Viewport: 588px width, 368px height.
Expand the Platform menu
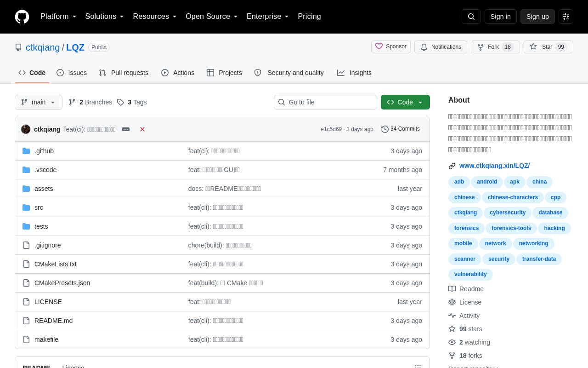(58, 17)
